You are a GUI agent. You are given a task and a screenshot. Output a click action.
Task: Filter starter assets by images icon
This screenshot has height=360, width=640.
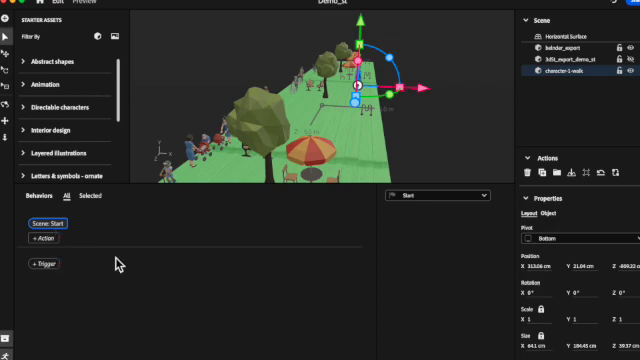tap(115, 36)
